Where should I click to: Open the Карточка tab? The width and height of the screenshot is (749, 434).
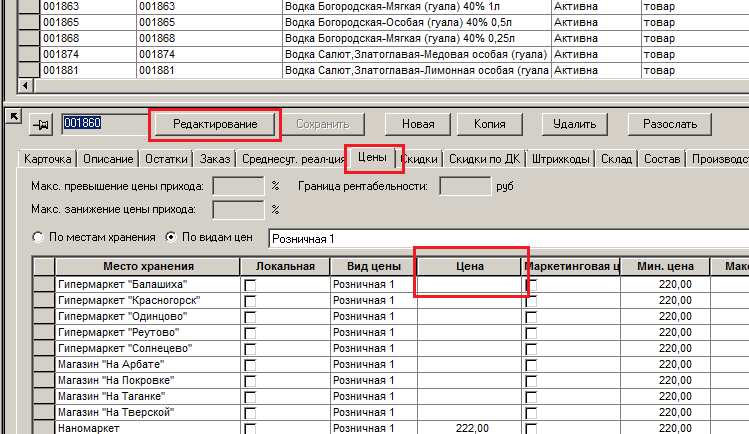[x=47, y=159]
